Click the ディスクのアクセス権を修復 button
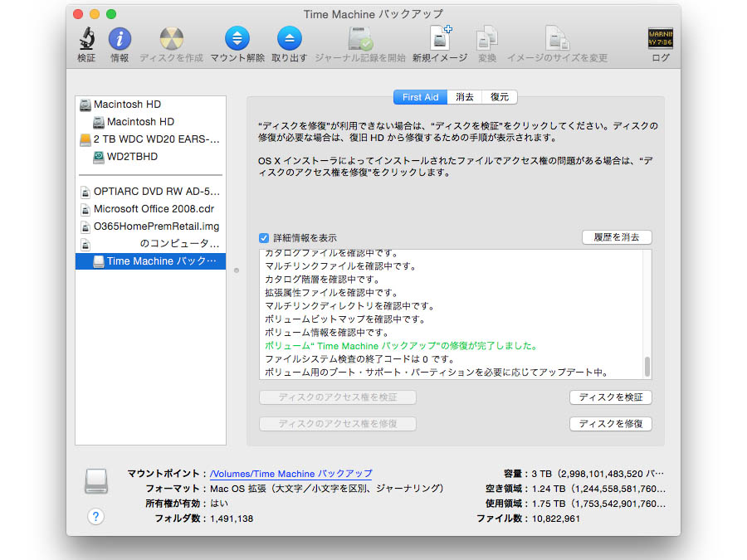Image resolution: width=747 pixels, height=560 pixels. [x=338, y=424]
